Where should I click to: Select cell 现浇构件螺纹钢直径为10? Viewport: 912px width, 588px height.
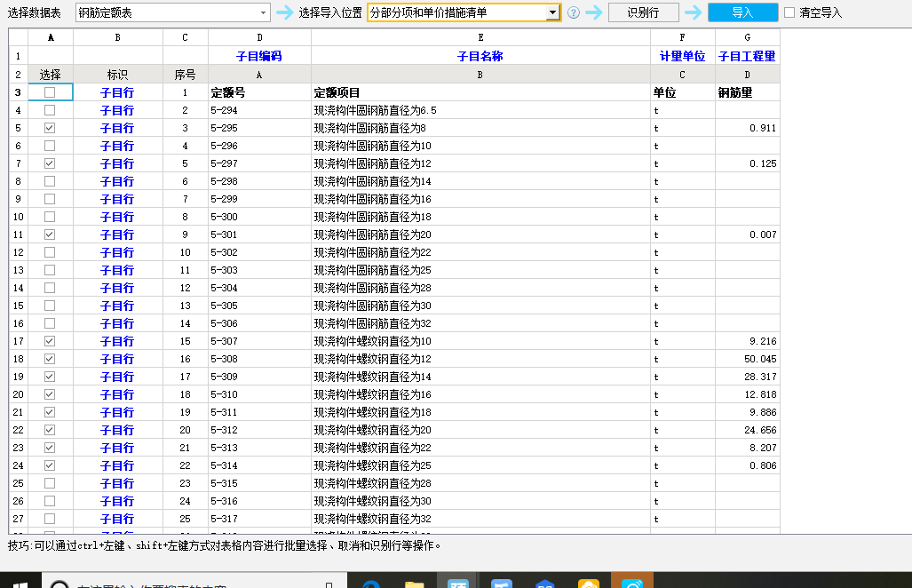pos(480,341)
